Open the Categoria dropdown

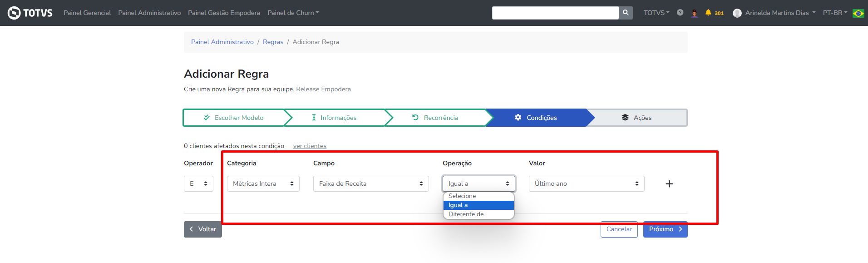263,184
